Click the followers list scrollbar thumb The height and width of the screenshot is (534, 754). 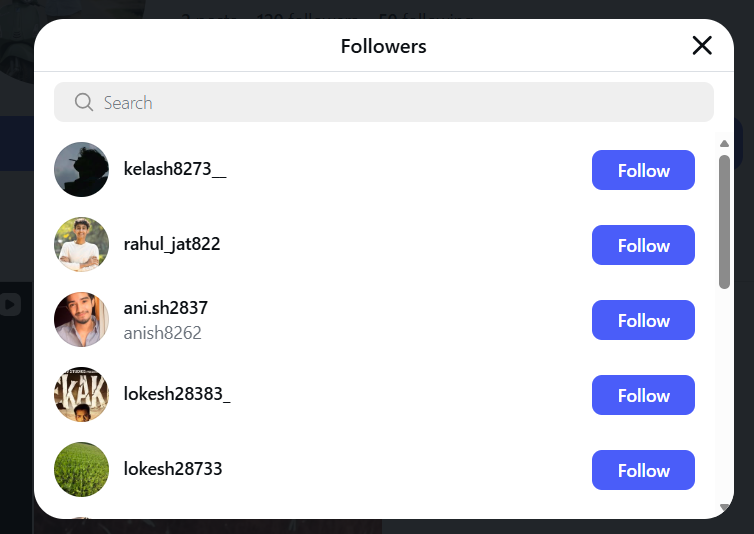pos(724,220)
